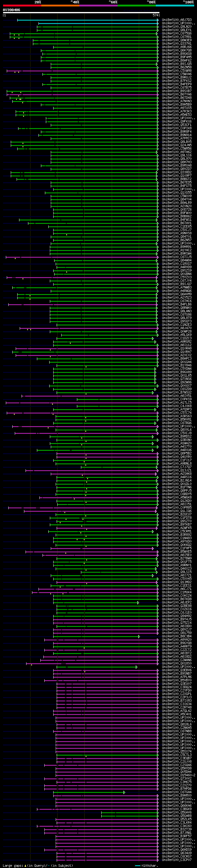
Task: Select hit label UniRef100_B5RVM1
Action: tap(177, 419)
